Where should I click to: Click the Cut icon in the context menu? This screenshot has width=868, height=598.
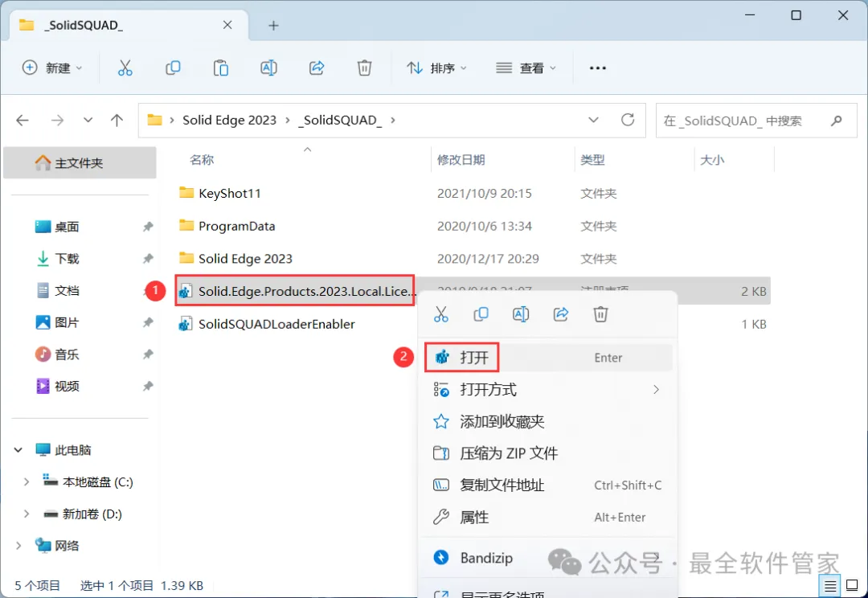coord(441,314)
